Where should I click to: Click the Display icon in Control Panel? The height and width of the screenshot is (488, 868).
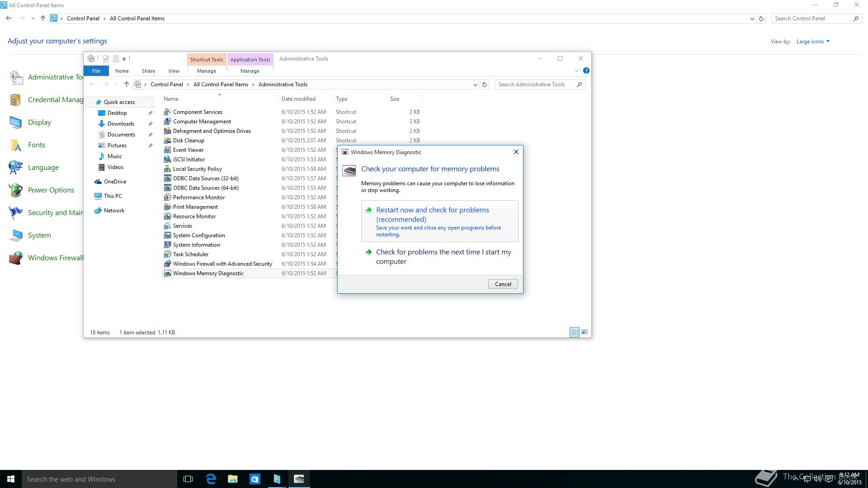coord(16,122)
